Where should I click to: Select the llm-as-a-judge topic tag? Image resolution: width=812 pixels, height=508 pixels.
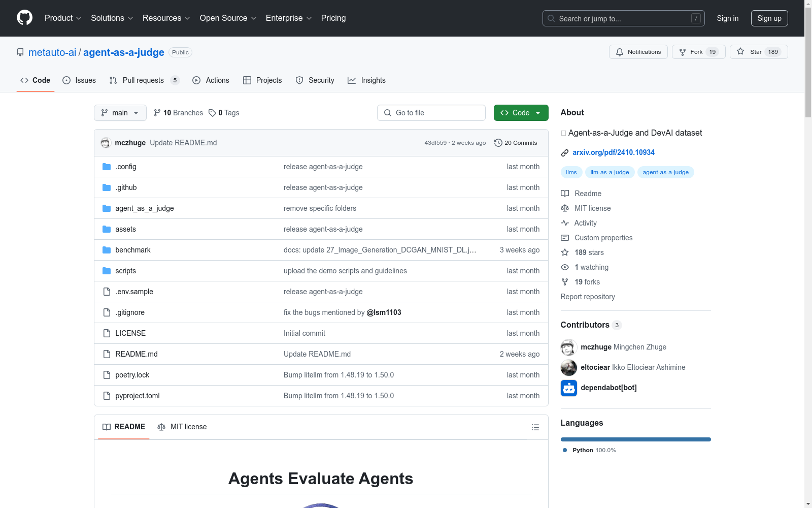(x=610, y=172)
